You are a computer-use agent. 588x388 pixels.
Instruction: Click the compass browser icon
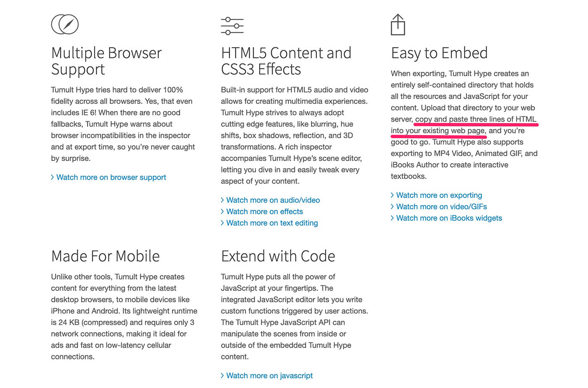65,24
